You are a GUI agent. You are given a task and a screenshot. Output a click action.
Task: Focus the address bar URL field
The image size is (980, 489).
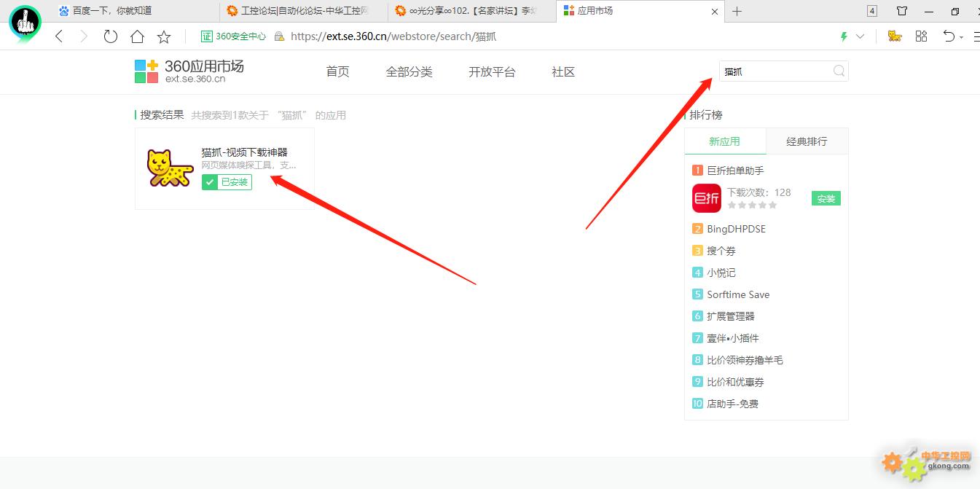[x=393, y=36]
